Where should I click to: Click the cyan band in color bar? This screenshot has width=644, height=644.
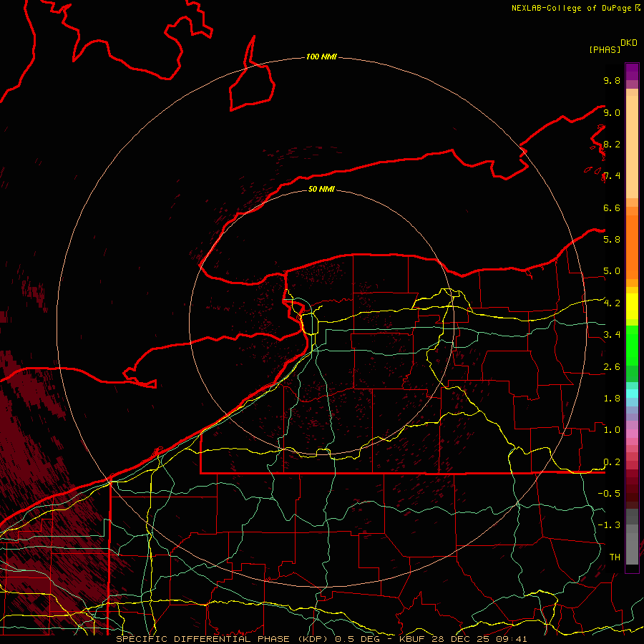click(632, 394)
